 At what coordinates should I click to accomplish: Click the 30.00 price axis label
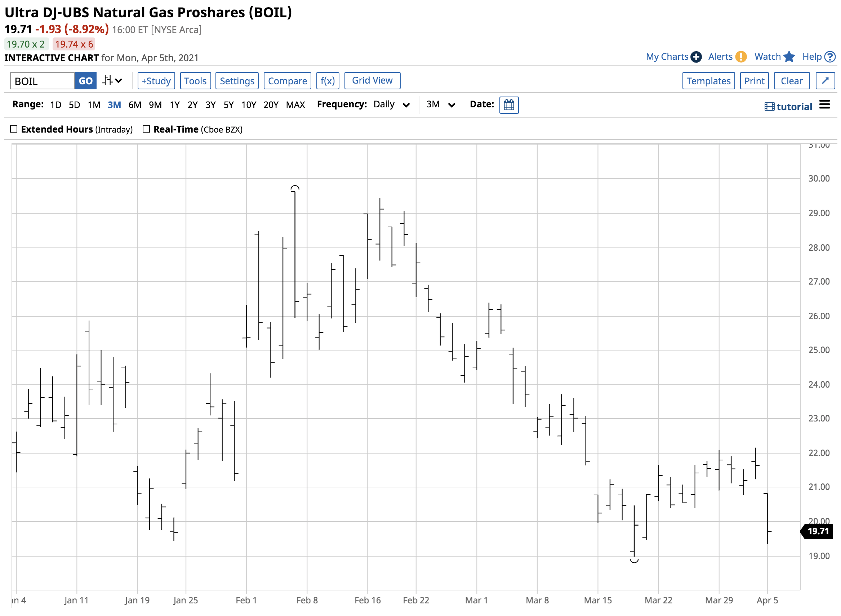click(x=819, y=179)
